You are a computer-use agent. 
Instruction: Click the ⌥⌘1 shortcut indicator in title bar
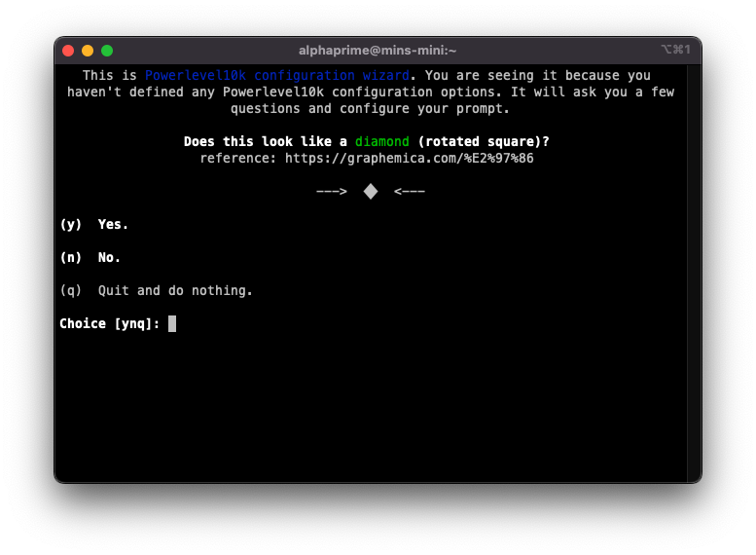(675, 50)
